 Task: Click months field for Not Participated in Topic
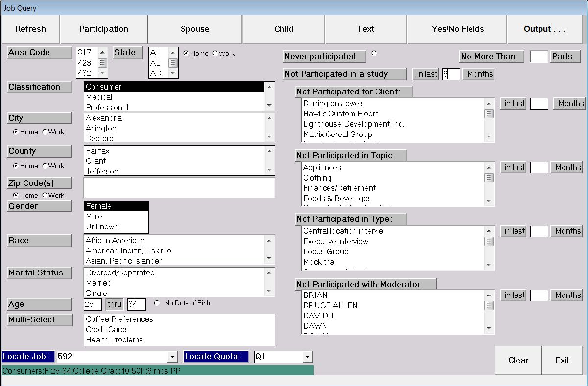click(x=539, y=168)
